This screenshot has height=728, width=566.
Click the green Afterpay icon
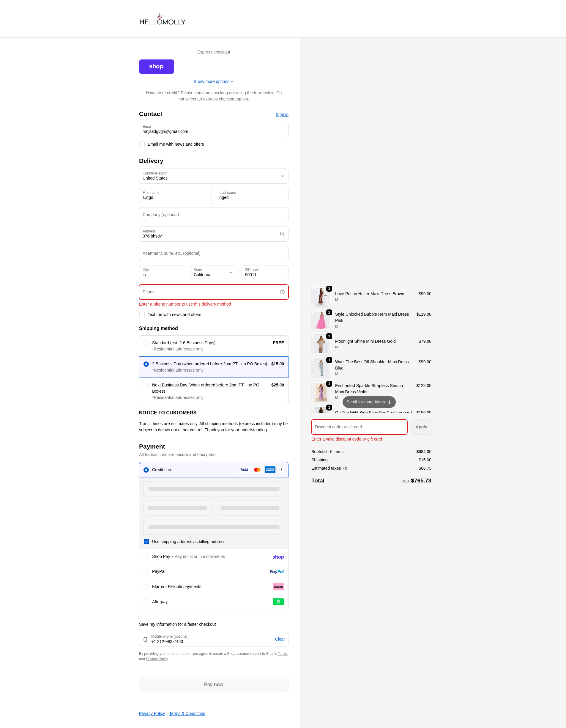[278, 602]
